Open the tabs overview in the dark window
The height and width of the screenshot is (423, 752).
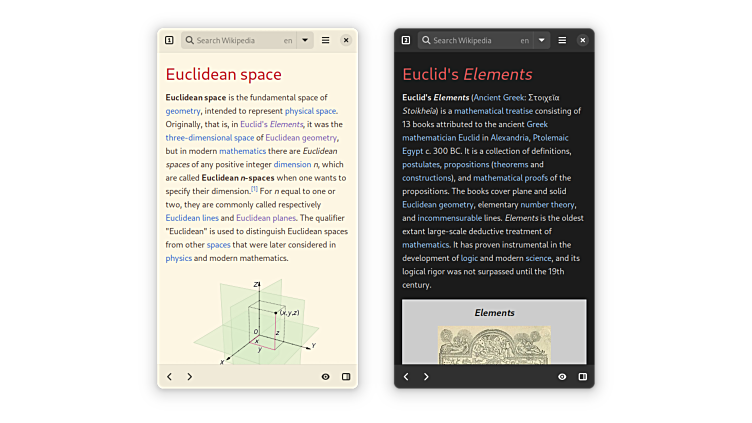406,40
